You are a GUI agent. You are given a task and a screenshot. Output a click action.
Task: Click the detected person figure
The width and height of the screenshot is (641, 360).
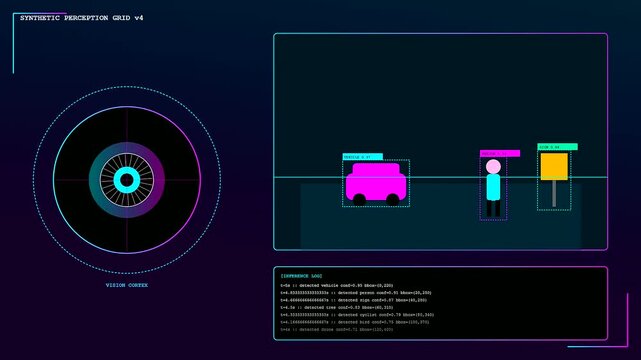[493, 188]
